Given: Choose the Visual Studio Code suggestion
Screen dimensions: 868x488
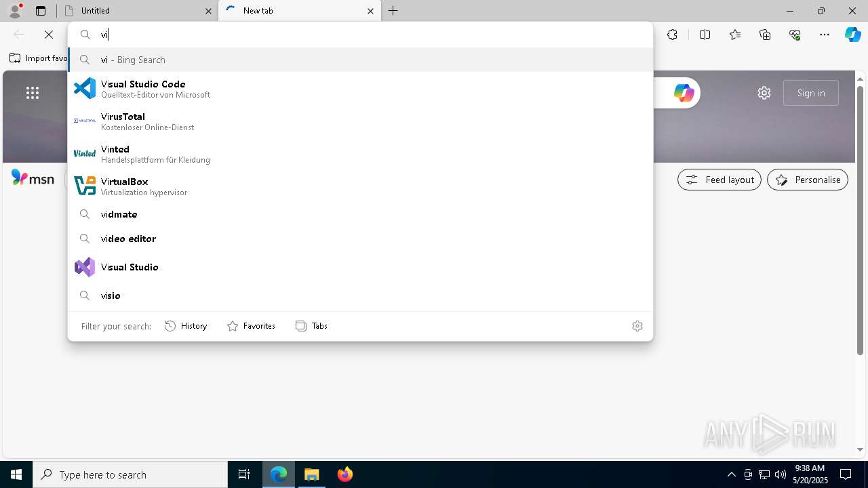Looking at the screenshot, I should pyautogui.click(x=360, y=89).
